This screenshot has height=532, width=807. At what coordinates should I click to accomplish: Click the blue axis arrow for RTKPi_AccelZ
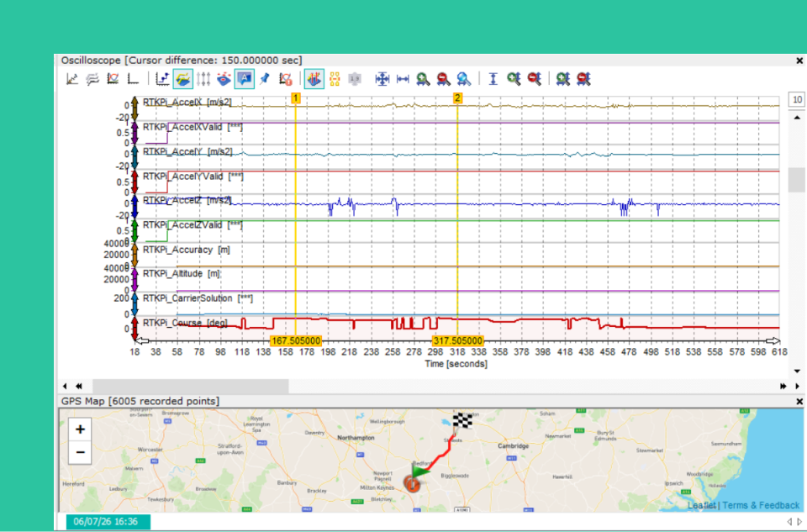pos(134,206)
